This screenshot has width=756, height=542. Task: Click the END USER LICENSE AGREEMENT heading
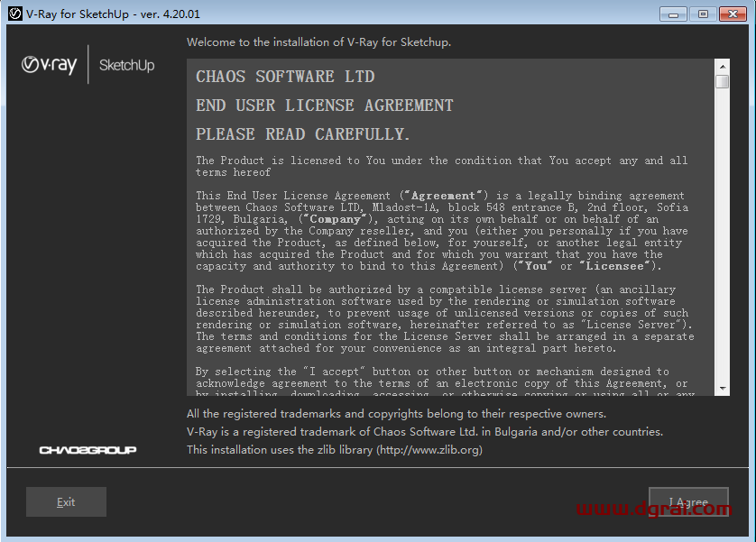click(x=325, y=106)
